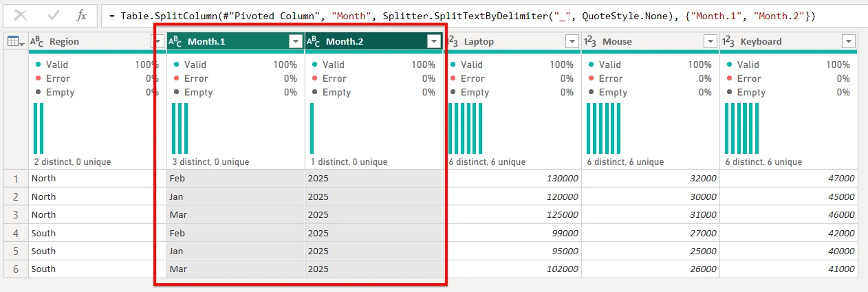This screenshot has height=292, width=868.
Task: Click "3 distinct, 0 unique" under Month.1
Action: (x=210, y=162)
